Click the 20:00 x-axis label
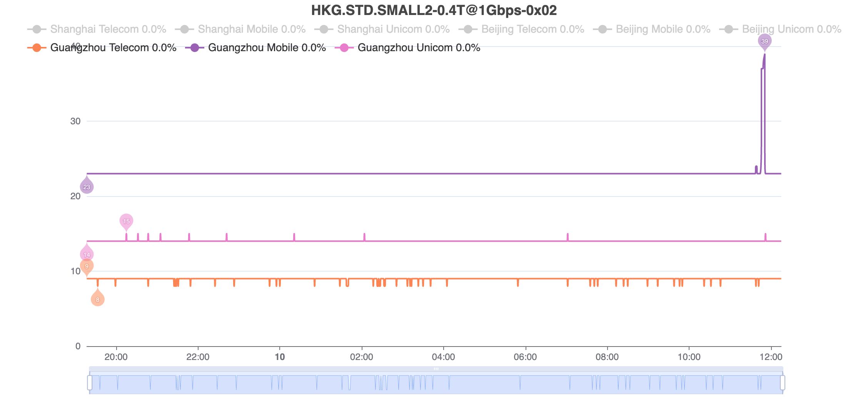 coord(116,357)
